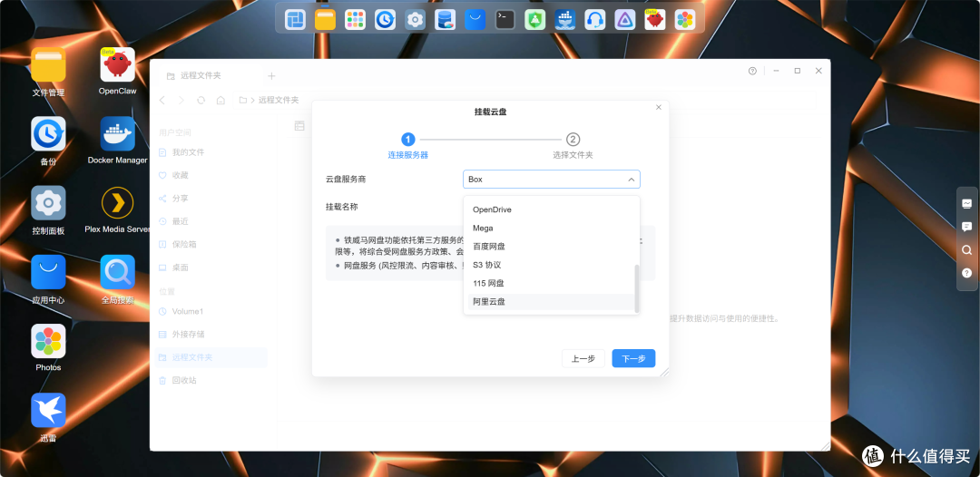Select Mega from the provider list
Screen dimensions: 980x477
click(552, 228)
